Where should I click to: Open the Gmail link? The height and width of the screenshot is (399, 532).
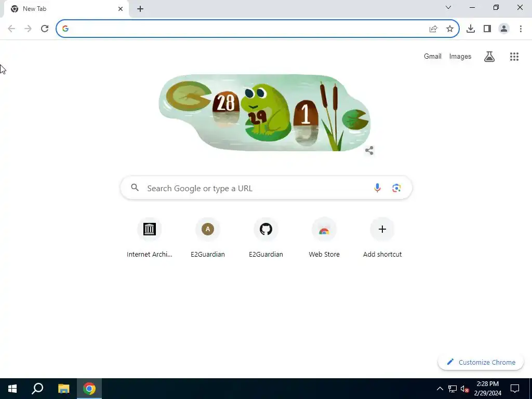(433, 56)
